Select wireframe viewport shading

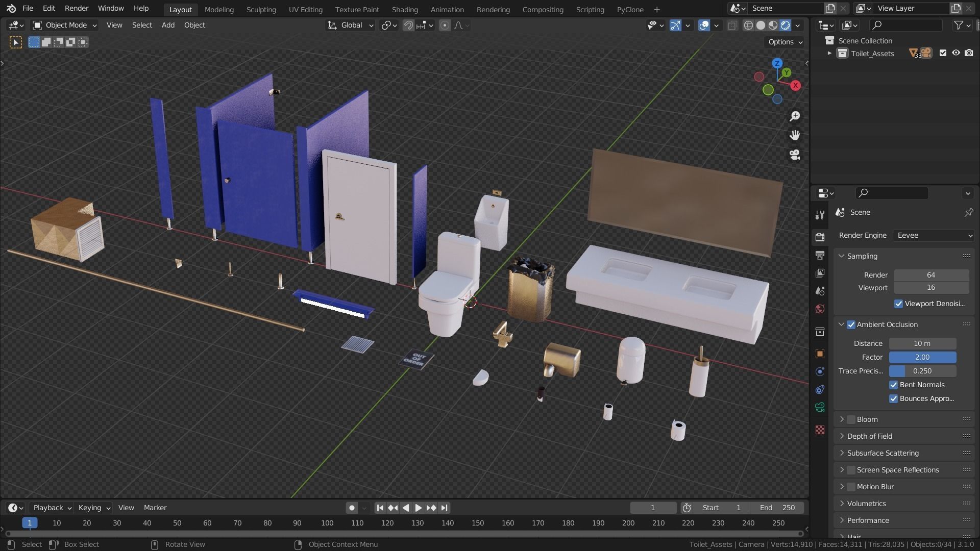(748, 26)
